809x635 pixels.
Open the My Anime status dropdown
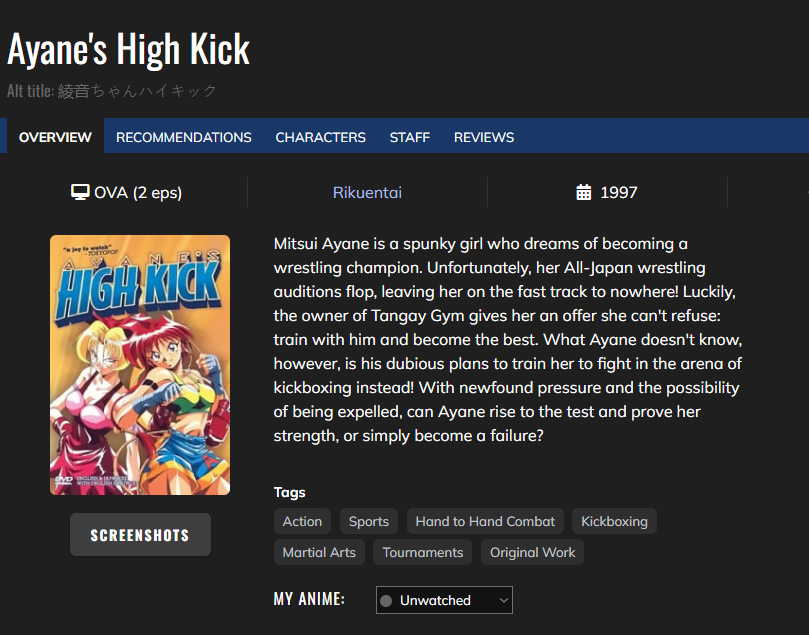(444, 600)
